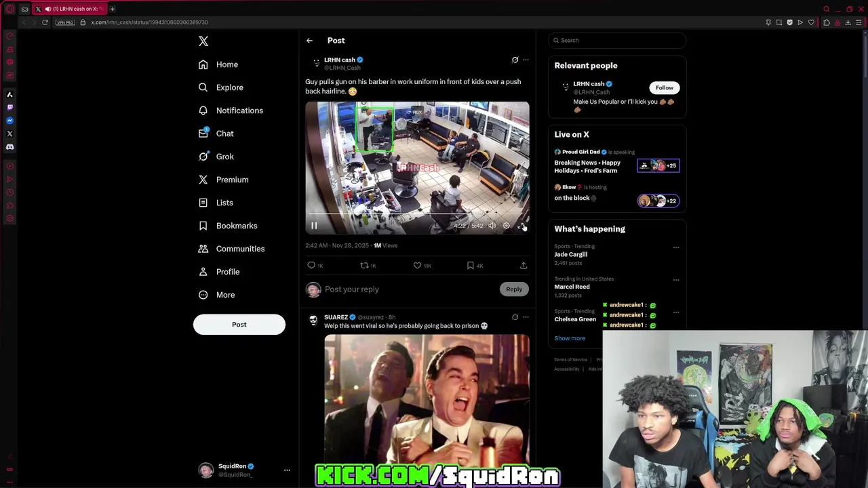The width and height of the screenshot is (868, 488).
Task: Open SUAREZ profile name
Action: point(336,317)
